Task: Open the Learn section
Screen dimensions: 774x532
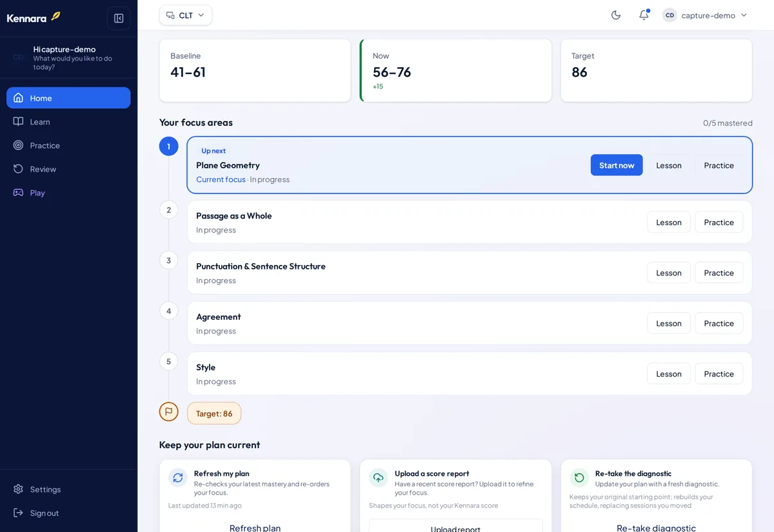Action: 68,122
